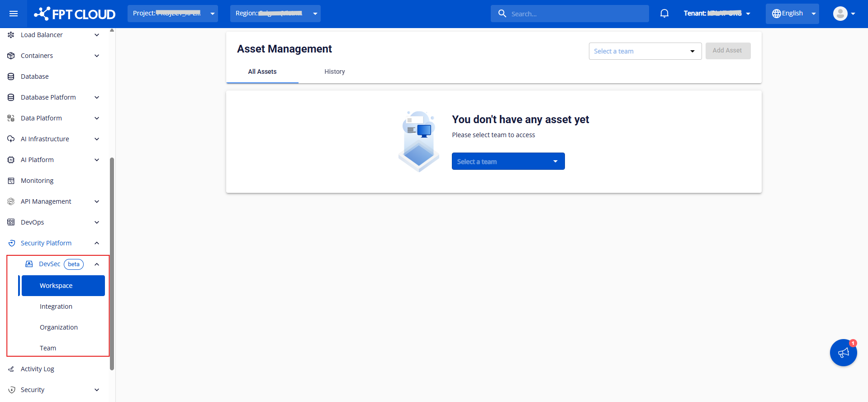Click the Database Platform icon
Screen dimensions: 868x402
[11, 97]
